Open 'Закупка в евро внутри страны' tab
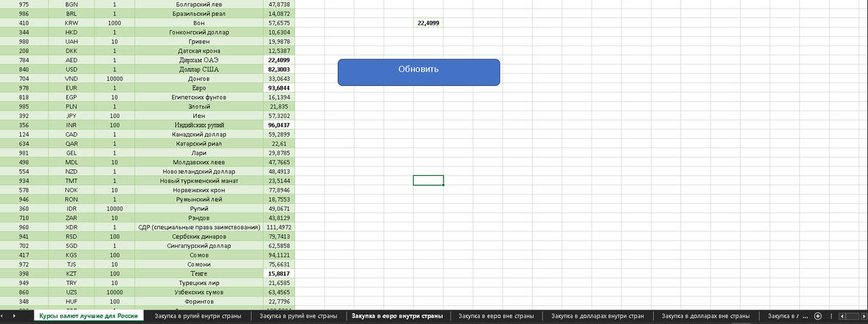This screenshot has width=868, height=324. pyautogui.click(x=396, y=316)
